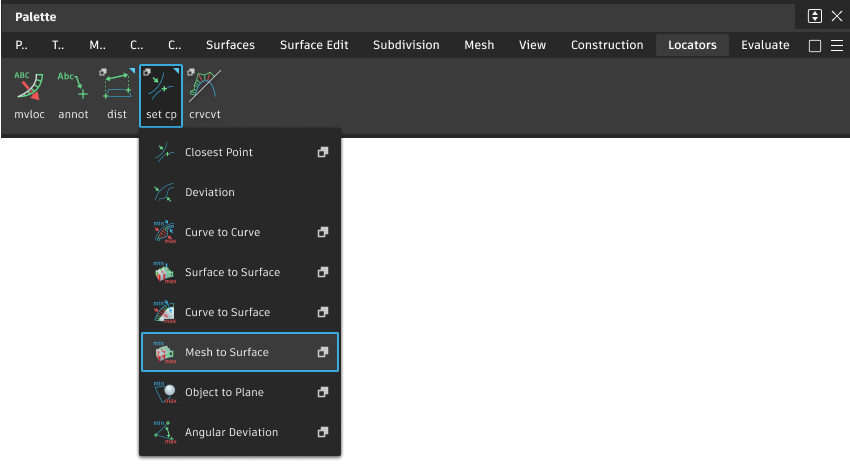The image size is (850, 470).
Task: Click the Palette title text
Action: pos(36,17)
